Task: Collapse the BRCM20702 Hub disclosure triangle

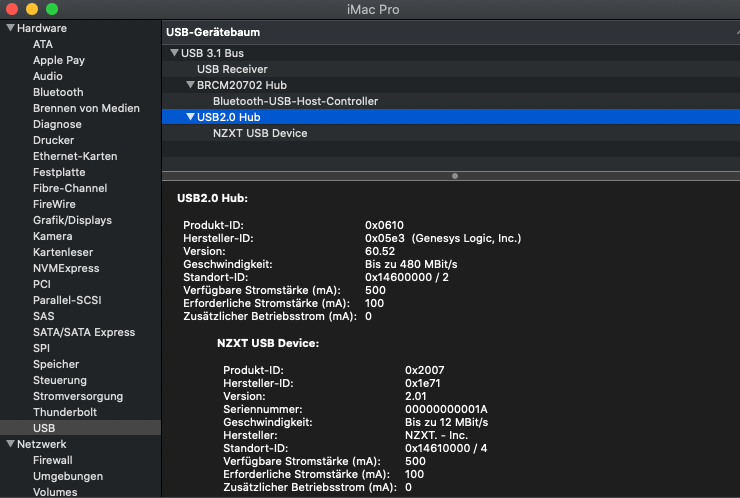Action: [190, 85]
